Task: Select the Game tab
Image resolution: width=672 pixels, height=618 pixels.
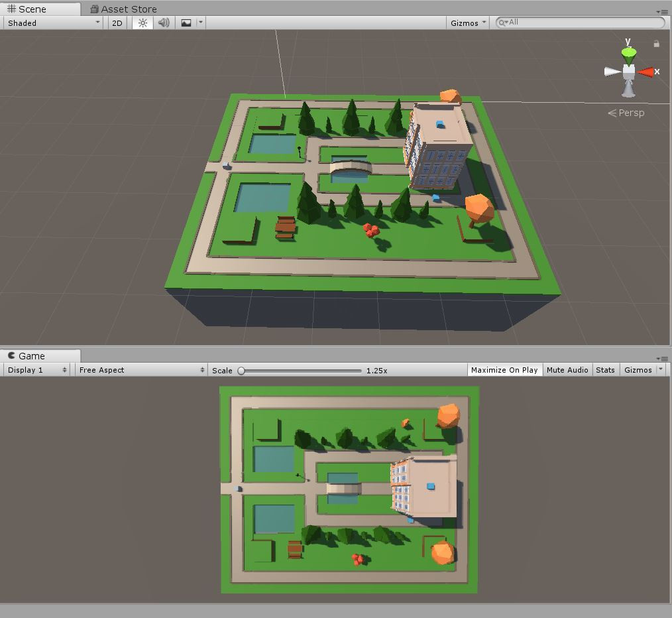Action: [40, 356]
